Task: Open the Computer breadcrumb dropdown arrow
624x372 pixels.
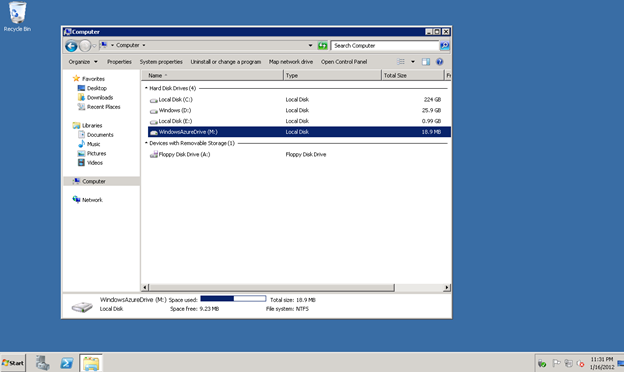Action: 144,45
